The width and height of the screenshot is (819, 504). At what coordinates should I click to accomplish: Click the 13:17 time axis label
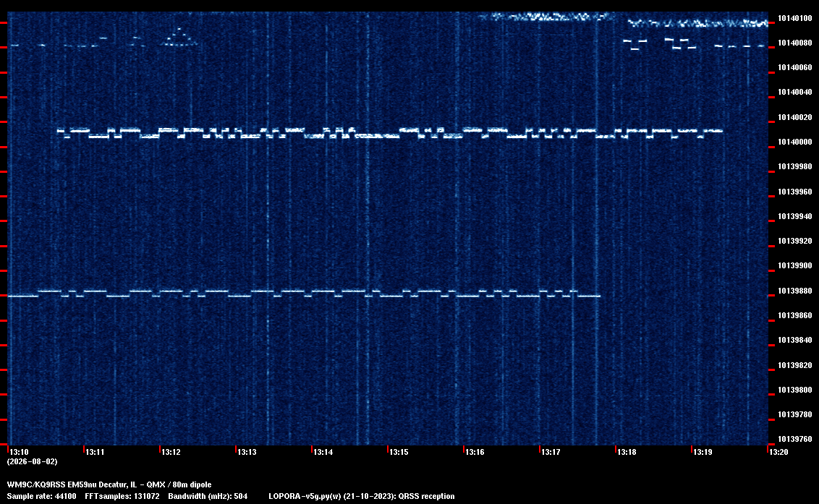click(551, 452)
